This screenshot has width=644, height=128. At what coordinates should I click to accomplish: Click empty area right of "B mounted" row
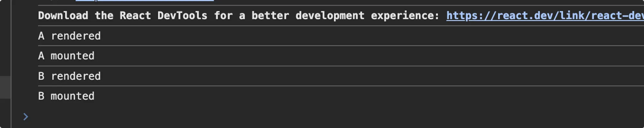pos(370,96)
